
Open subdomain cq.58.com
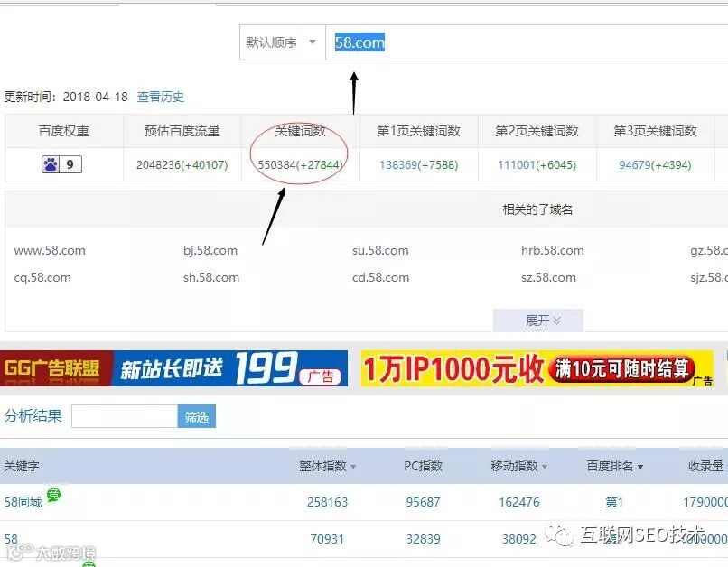[42, 278]
